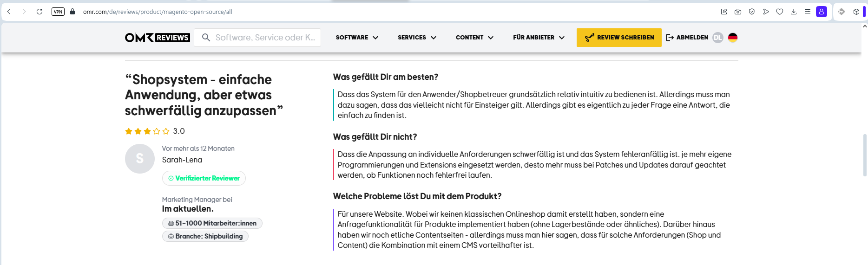The width and height of the screenshot is (868, 265).
Task: Click the DL user avatar
Action: (718, 38)
